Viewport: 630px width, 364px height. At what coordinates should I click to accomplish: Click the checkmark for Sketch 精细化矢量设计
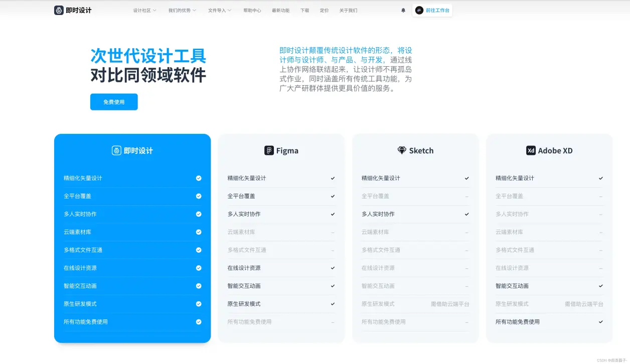tap(466, 178)
